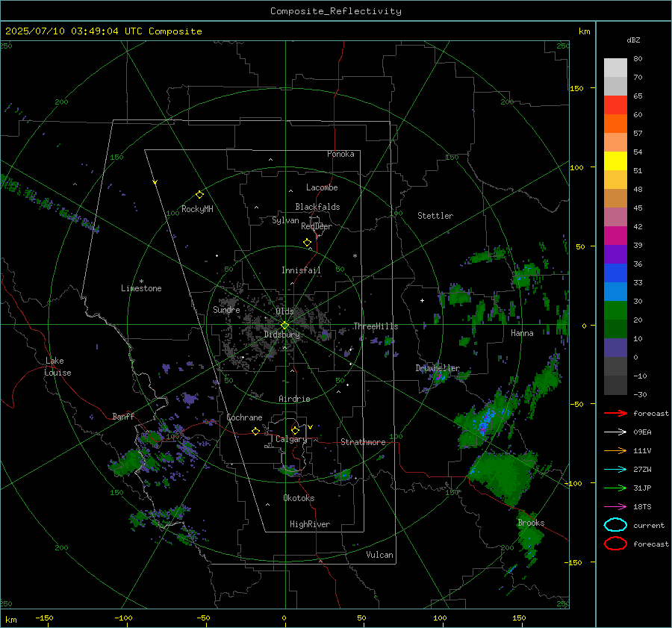Viewport: 672px width, 628px height.
Task: Click the Brooks city label
Action: pos(531,523)
